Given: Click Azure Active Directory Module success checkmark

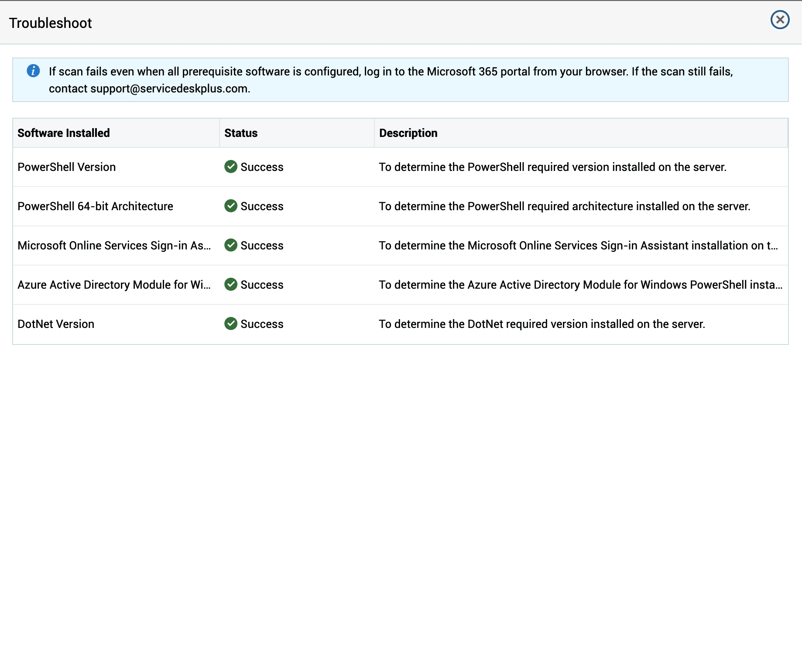Looking at the screenshot, I should 231,284.
